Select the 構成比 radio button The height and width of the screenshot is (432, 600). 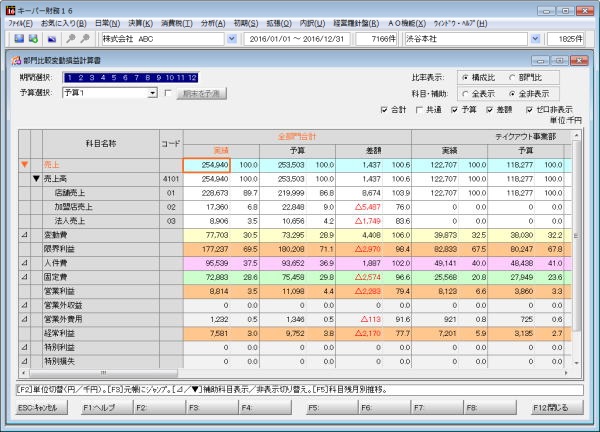(465, 78)
